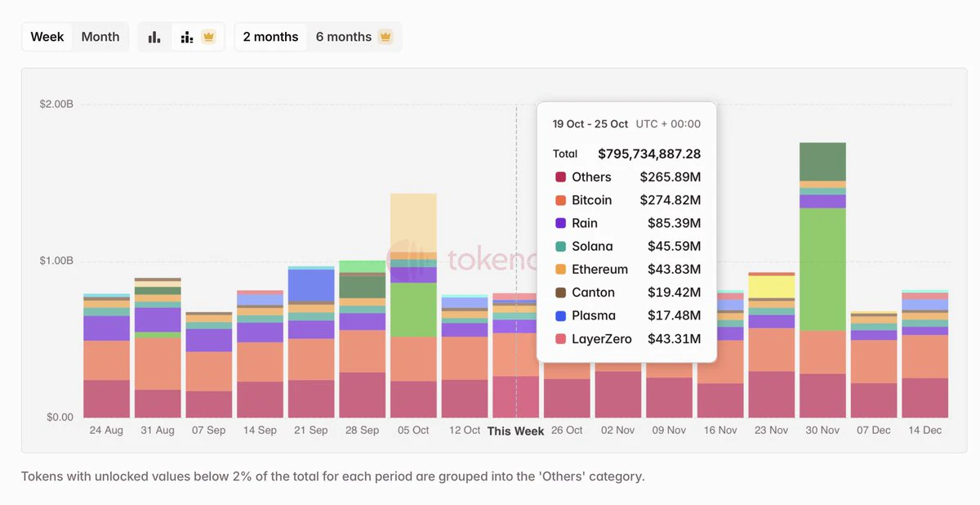The width and height of the screenshot is (980, 505).
Task: Click the Plasma color swatch in tooltip
Action: point(560,315)
